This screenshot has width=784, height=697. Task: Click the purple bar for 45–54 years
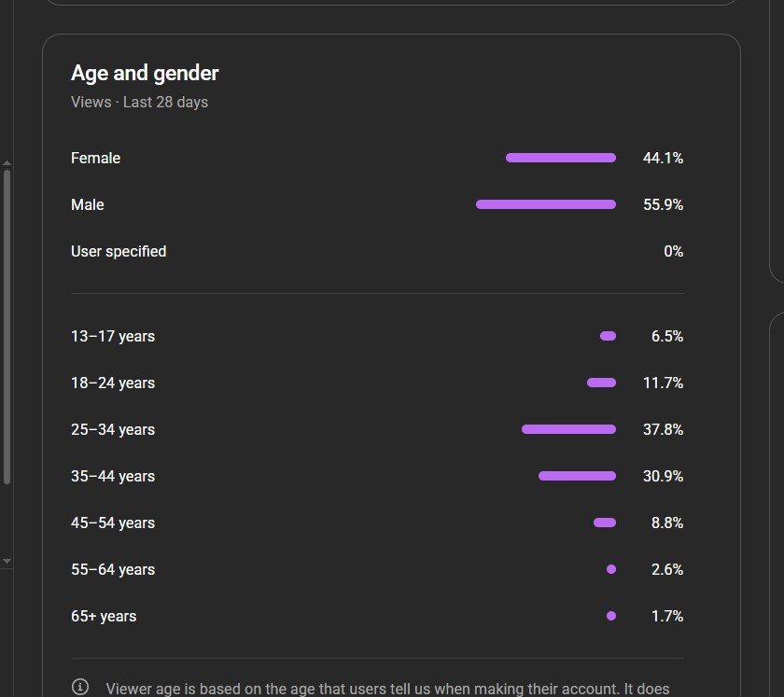point(605,523)
